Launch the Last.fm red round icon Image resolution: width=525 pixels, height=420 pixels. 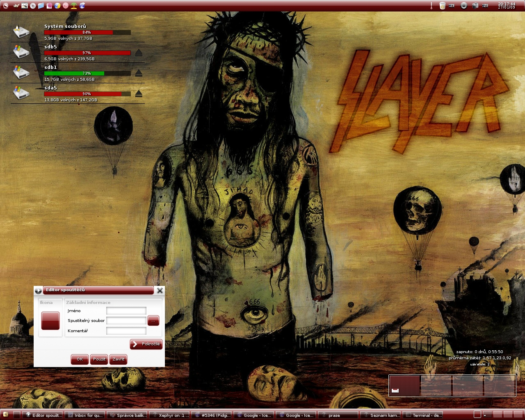tap(66, 6)
